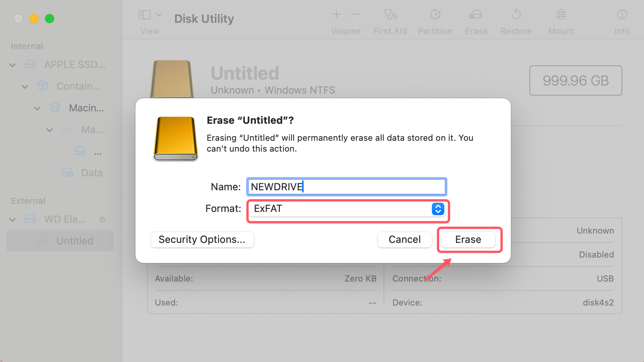Click the NEWDRIVE name field
Screen dimensions: 644x362
tap(346, 187)
